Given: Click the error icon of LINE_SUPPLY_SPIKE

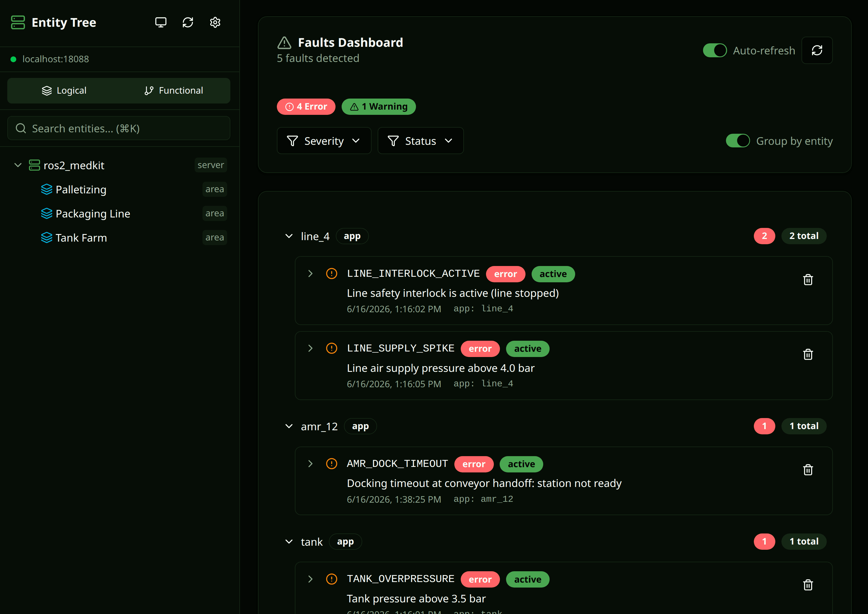Looking at the screenshot, I should click(x=331, y=348).
